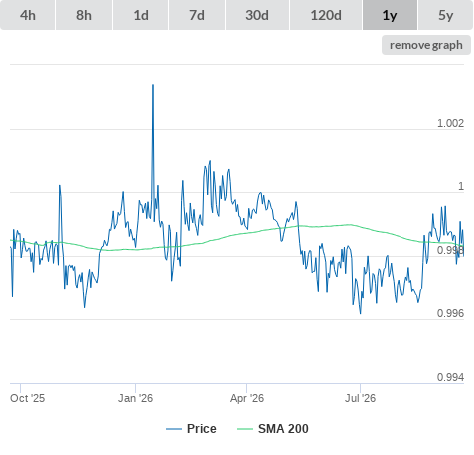474x455 pixels.
Task: Click the green SMA 200 legend marker
Action: click(245, 429)
